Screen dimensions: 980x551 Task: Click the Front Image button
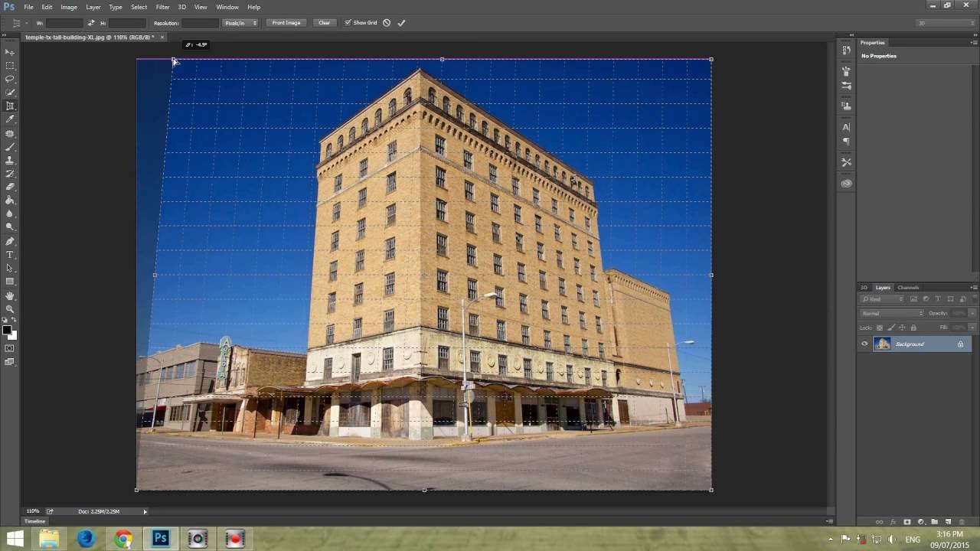click(x=286, y=23)
